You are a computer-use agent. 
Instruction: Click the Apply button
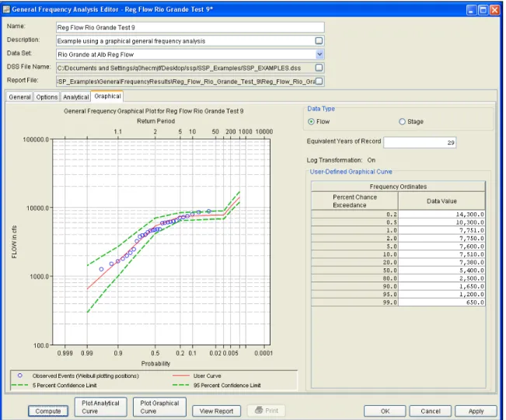pos(476,411)
